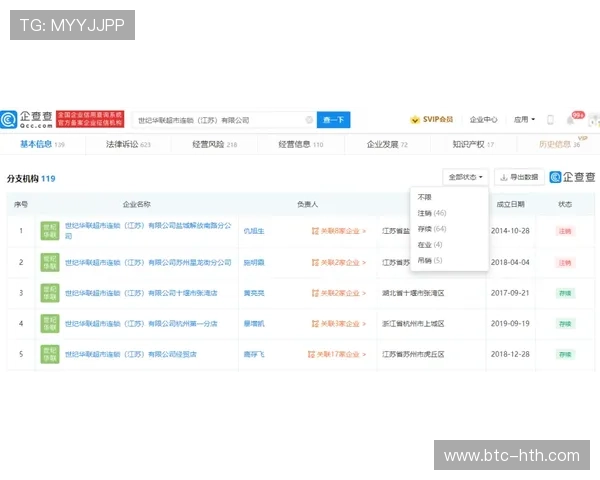Filter branches by 存续 (64)
This screenshot has width=600, height=480.
coord(432,229)
